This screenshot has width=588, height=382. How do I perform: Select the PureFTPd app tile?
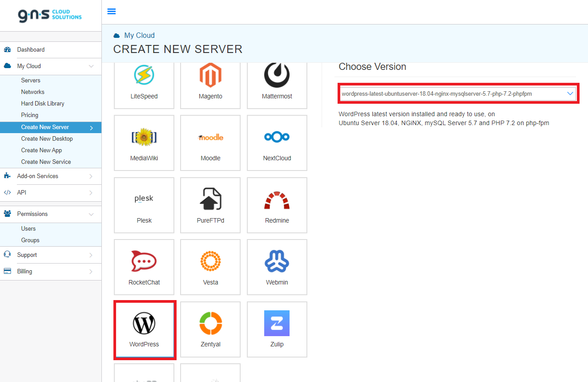click(210, 205)
